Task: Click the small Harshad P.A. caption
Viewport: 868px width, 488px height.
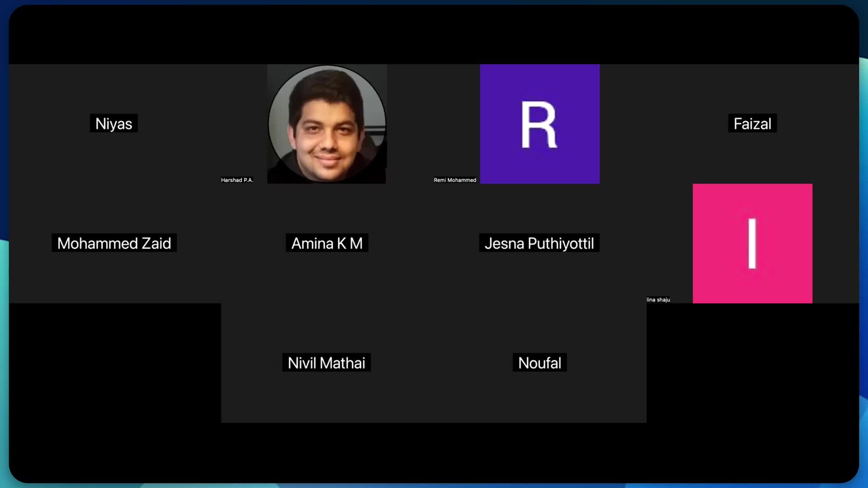Action: pos(237,180)
